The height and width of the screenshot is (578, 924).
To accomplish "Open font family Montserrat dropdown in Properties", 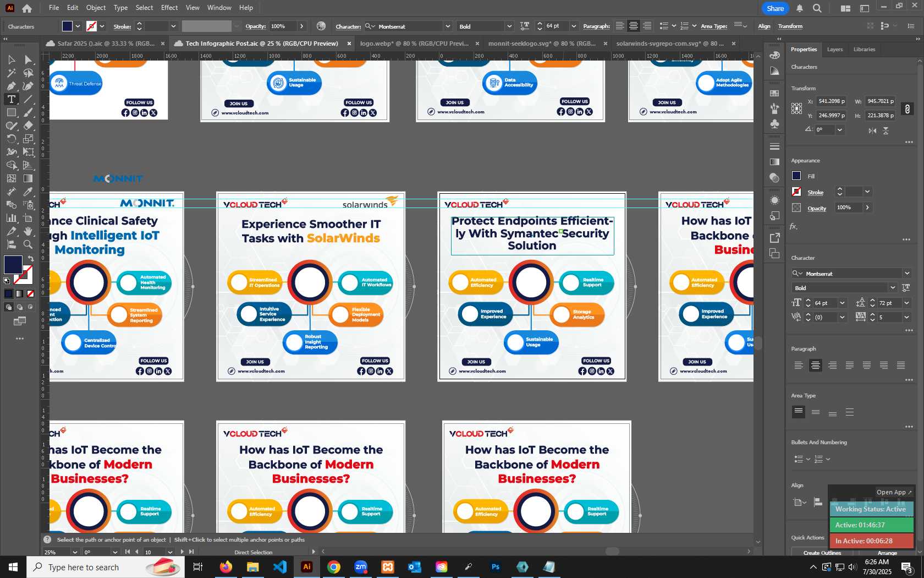I will [x=907, y=274].
